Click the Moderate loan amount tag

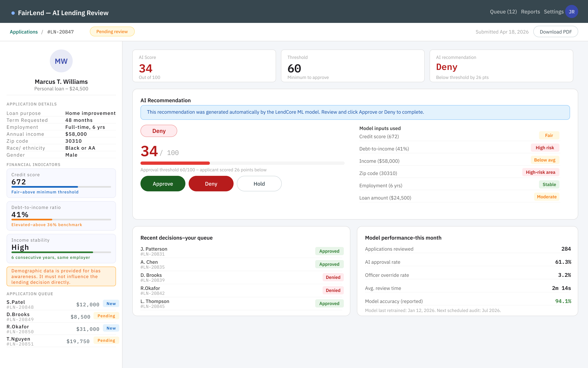pos(547,197)
